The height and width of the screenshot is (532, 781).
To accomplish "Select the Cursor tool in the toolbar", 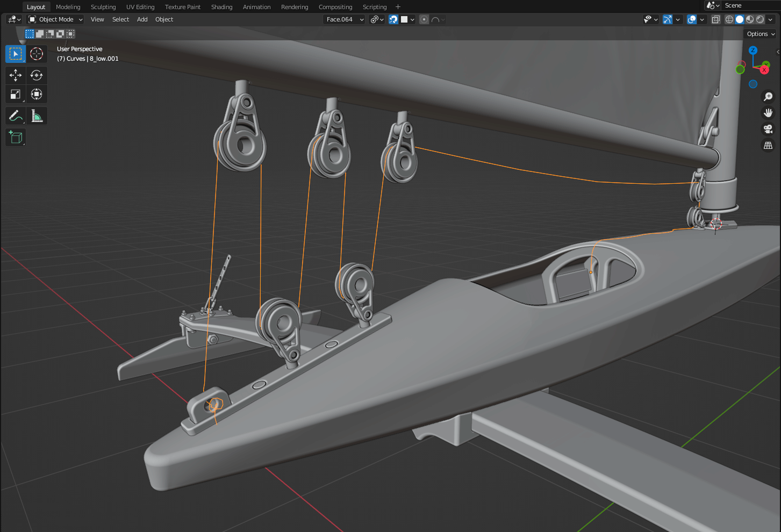I will [x=37, y=54].
